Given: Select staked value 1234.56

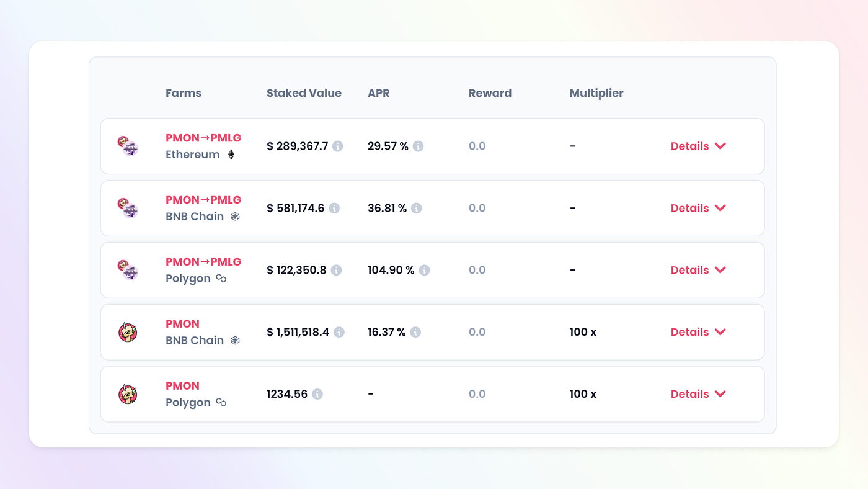Looking at the screenshot, I should coord(287,394).
